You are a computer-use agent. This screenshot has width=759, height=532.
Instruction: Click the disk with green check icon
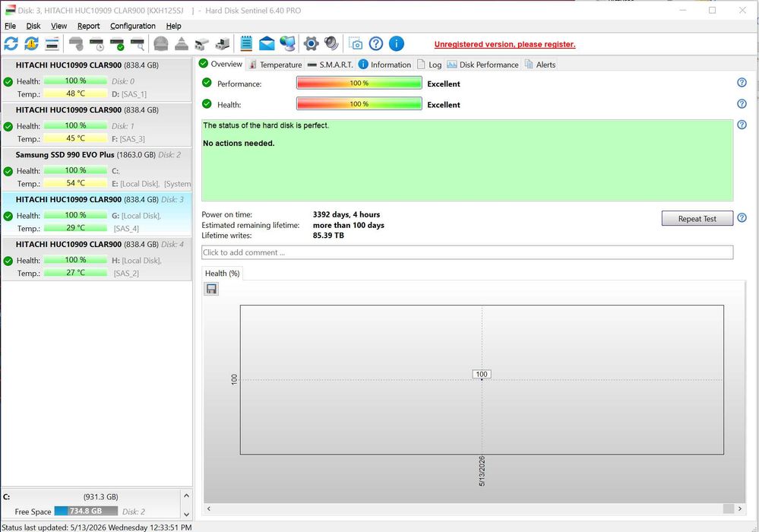coord(117,43)
